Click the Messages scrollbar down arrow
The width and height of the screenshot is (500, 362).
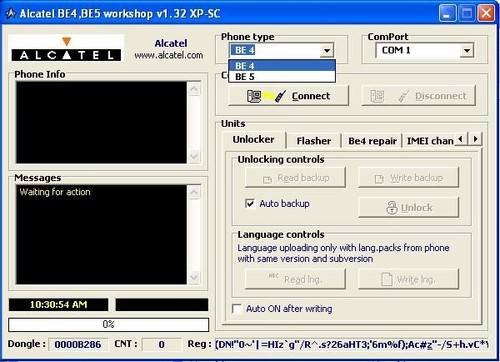(x=194, y=277)
